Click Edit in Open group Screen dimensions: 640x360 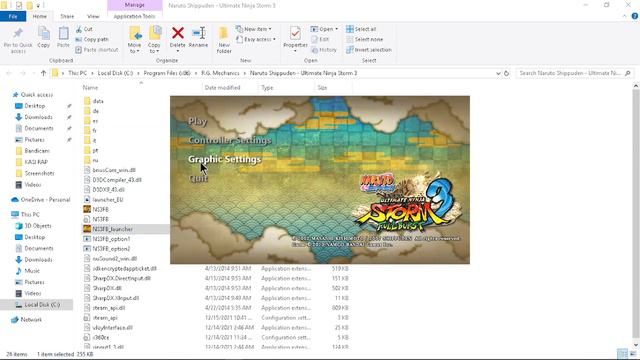tap(320, 40)
